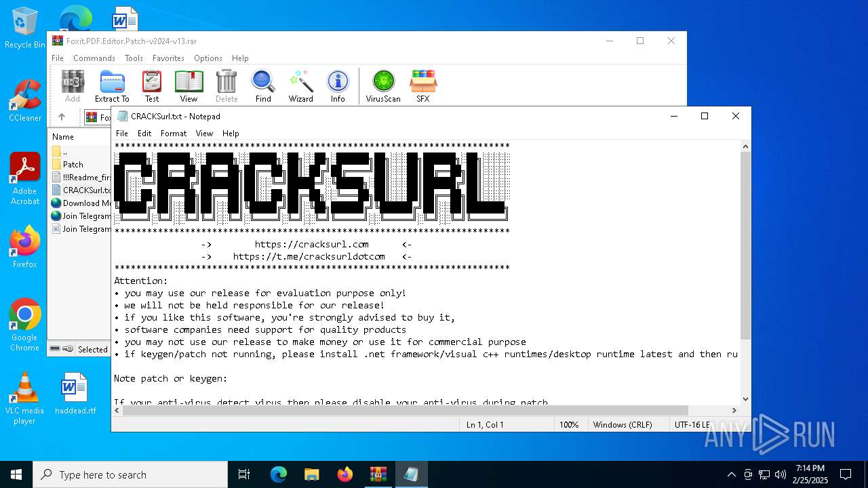The image size is (868, 488).
Task: Click the https://cracksurl.com text line
Action: click(312, 244)
